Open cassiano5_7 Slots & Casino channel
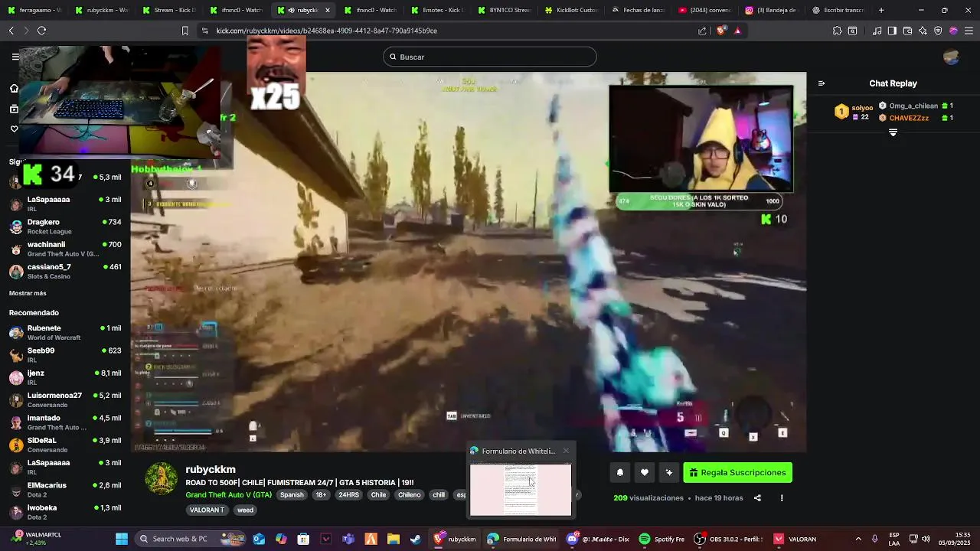980x551 pixels. [65, 272]
